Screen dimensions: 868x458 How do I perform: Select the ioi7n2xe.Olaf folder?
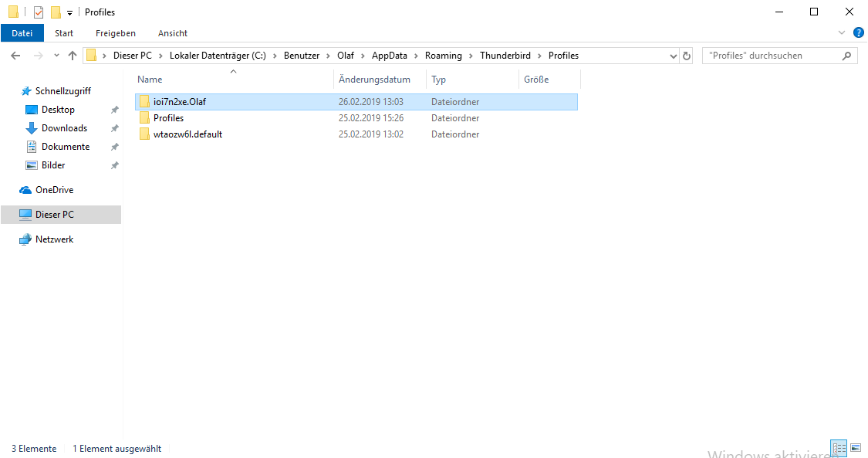[x=356, y=102]
